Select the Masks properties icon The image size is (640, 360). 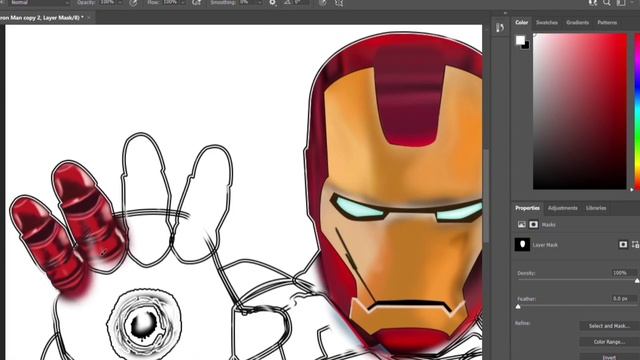click(533, 224)
